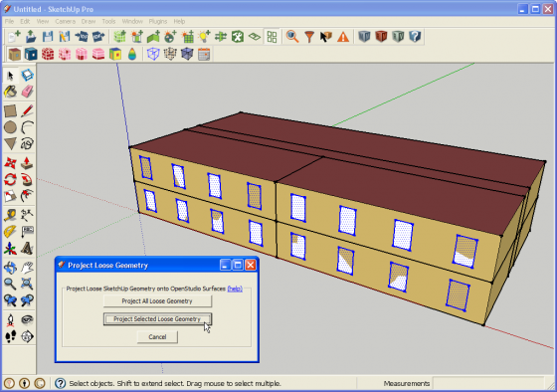
Task: Select the Text label tool
Action: pos(27,232)
